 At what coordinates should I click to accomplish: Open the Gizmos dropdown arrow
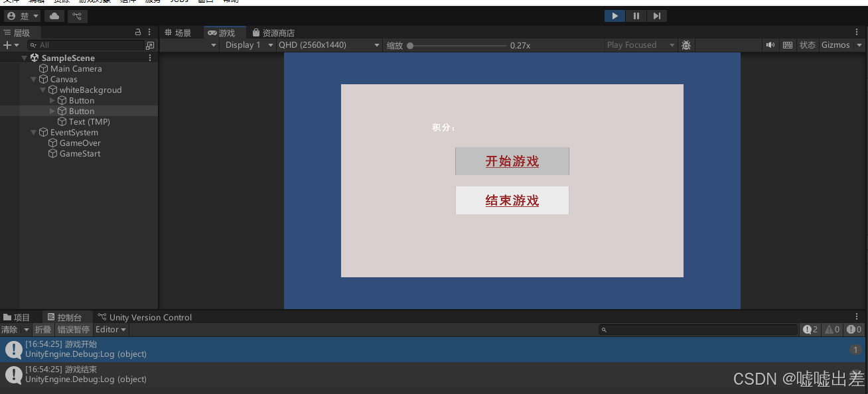click(859, 45)
